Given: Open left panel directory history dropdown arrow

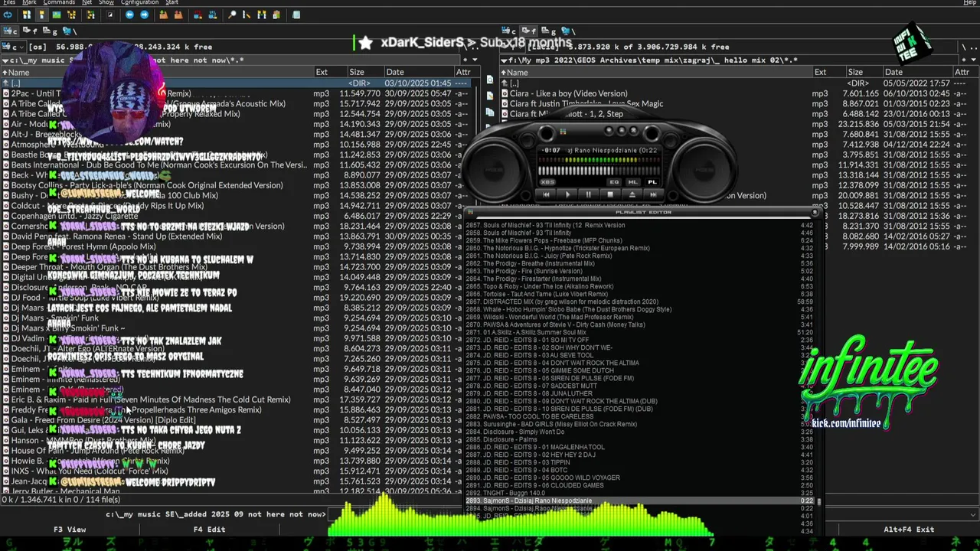Looking at the screenshot, I should pos(475,60).
